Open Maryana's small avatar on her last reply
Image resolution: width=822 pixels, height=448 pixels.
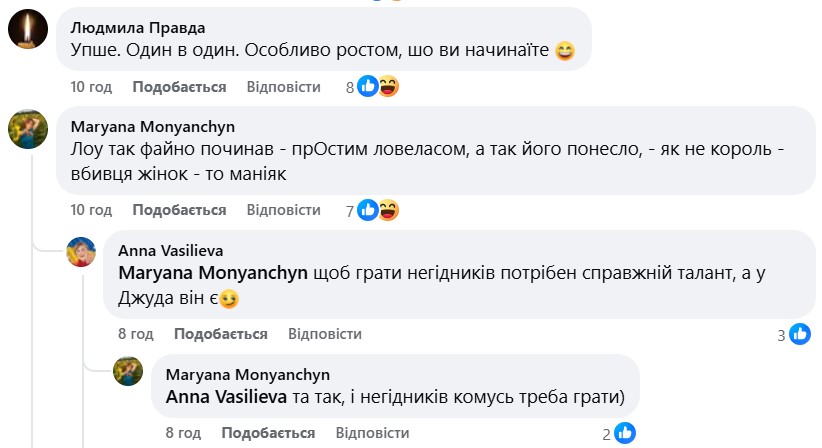[130, 371]
